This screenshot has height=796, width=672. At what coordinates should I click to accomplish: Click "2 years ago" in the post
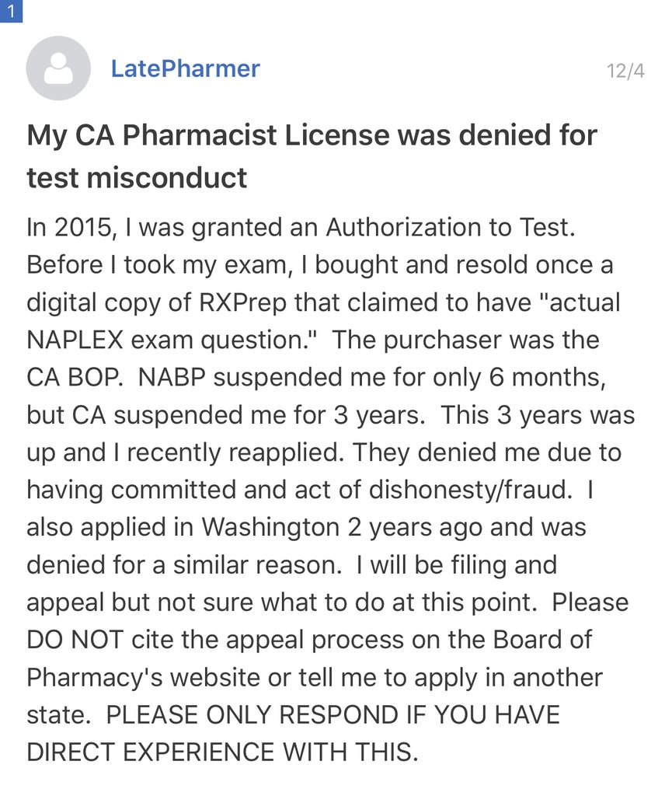(x=416, y=526)
